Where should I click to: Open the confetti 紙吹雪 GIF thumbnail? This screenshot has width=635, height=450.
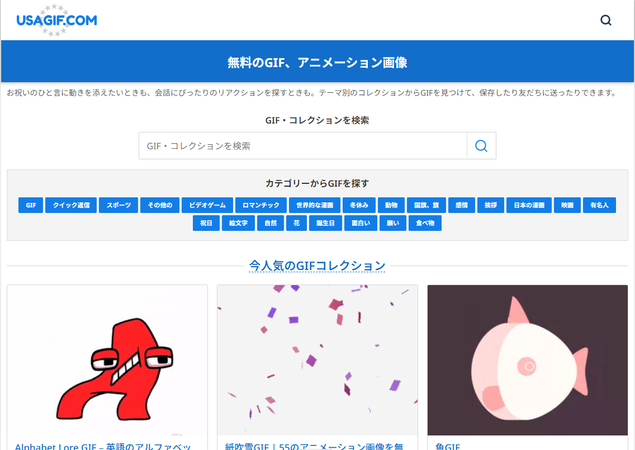[x=318, y=360]
